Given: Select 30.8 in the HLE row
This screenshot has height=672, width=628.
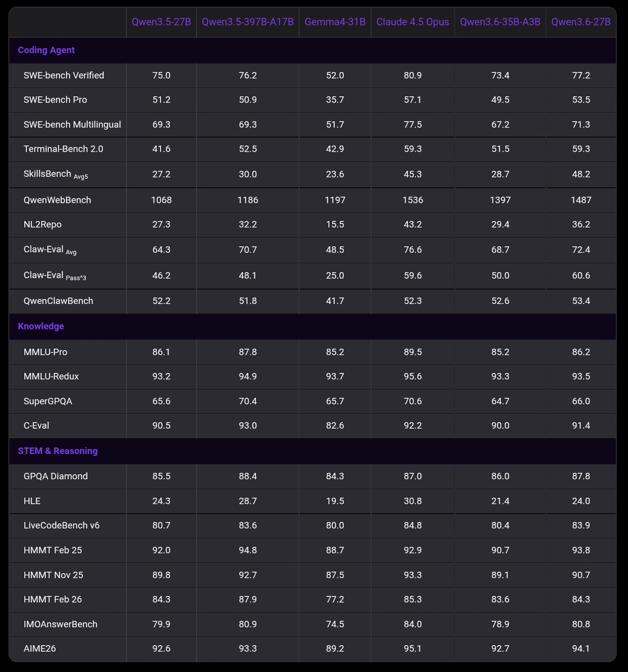Looking at the screenshot, I should point(413,501).
